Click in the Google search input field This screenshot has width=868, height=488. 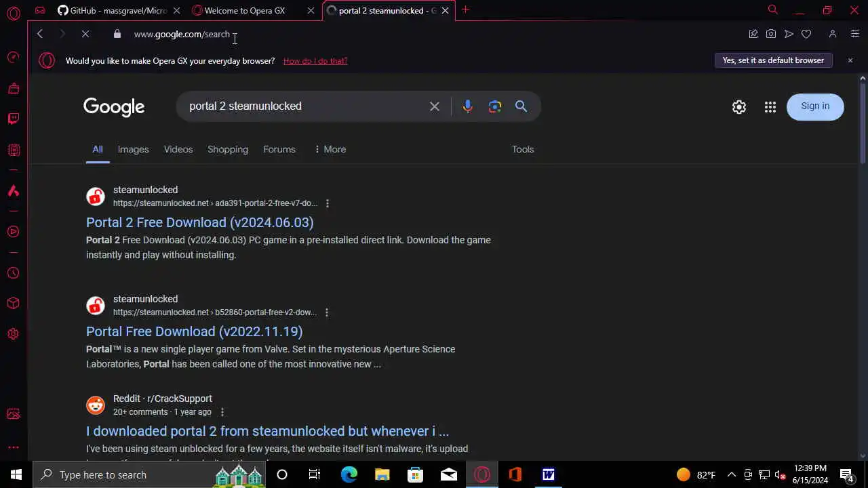coord(305,106)
